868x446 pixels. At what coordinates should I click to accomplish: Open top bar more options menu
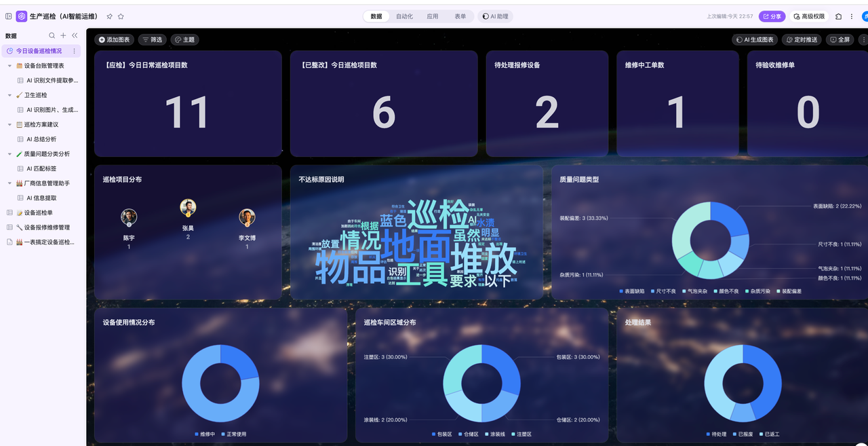852,16
